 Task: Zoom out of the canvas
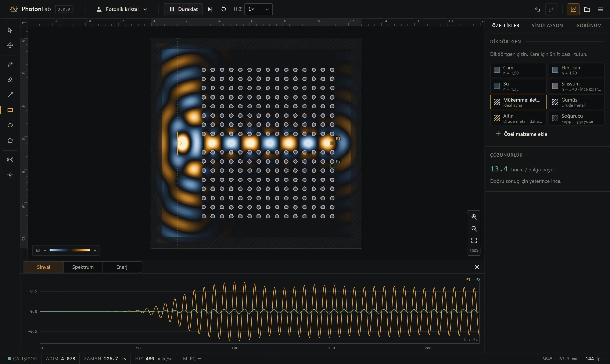click(x=474, y=229)
